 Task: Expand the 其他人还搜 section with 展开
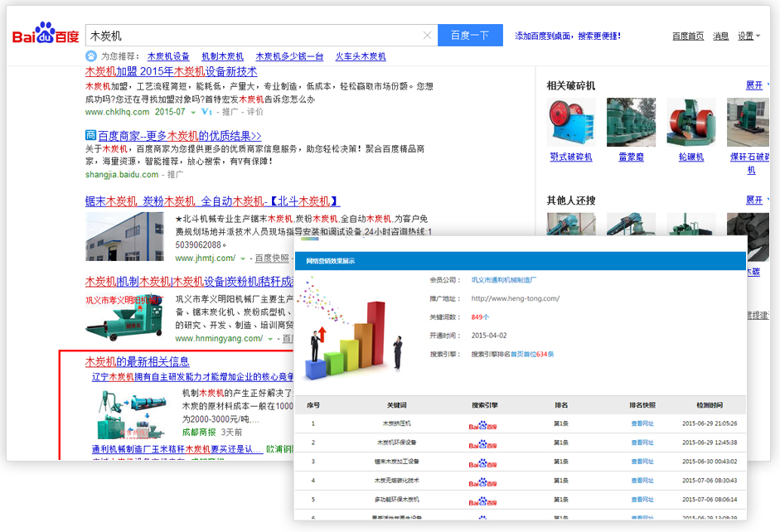tap(754, 201)
